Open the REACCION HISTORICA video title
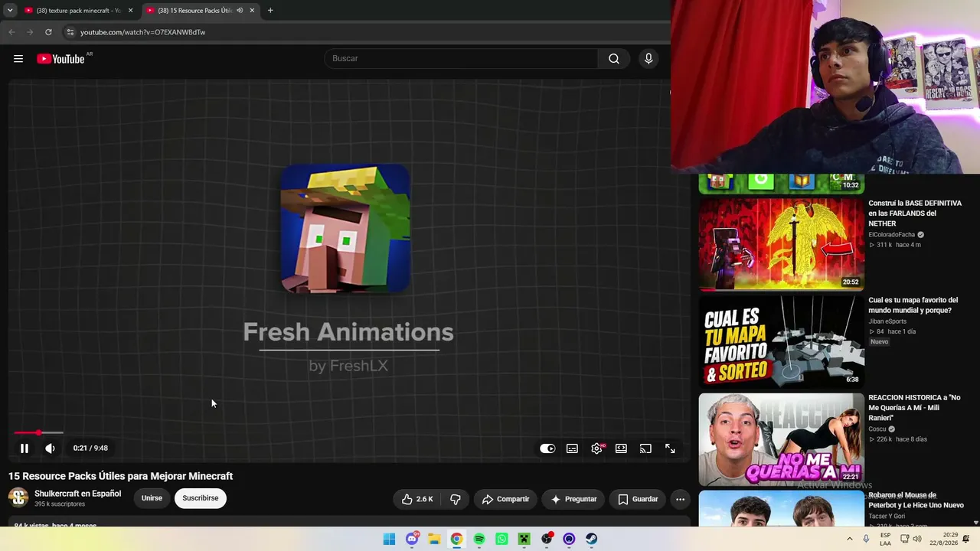Screen dimensions: 980x551 (x=914, y=408)
